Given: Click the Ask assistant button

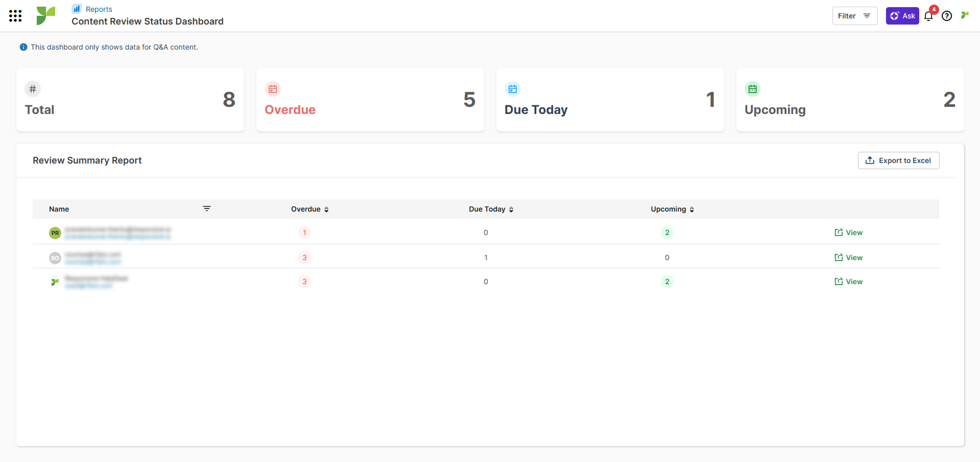Looking at the screenshot, I should pyautogui.click(x=902, y=16).
